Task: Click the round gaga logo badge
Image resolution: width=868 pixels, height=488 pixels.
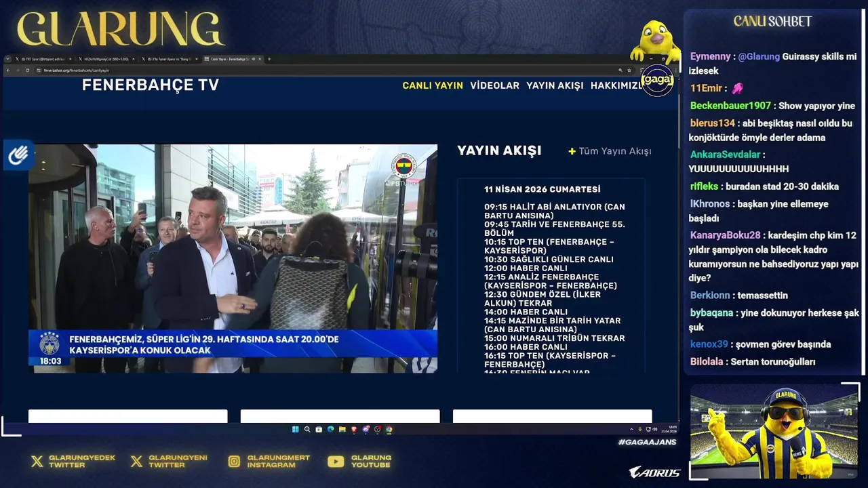Action: [x=657, y=80]
